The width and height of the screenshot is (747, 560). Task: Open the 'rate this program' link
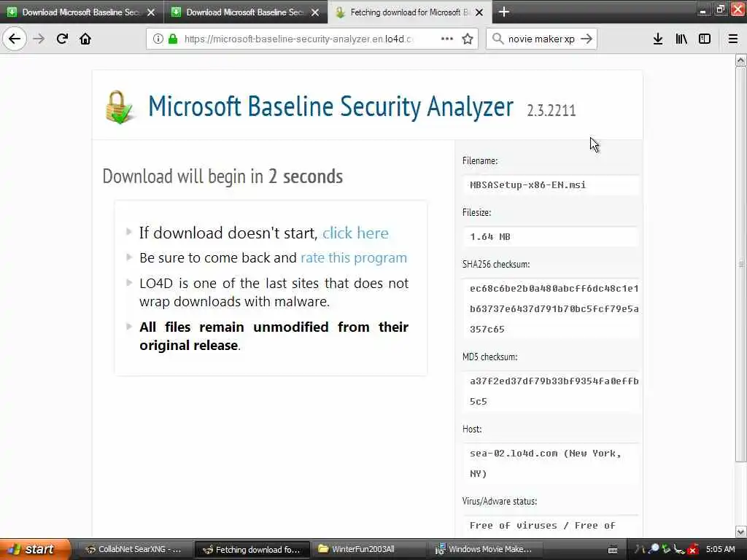pos(354,257)
